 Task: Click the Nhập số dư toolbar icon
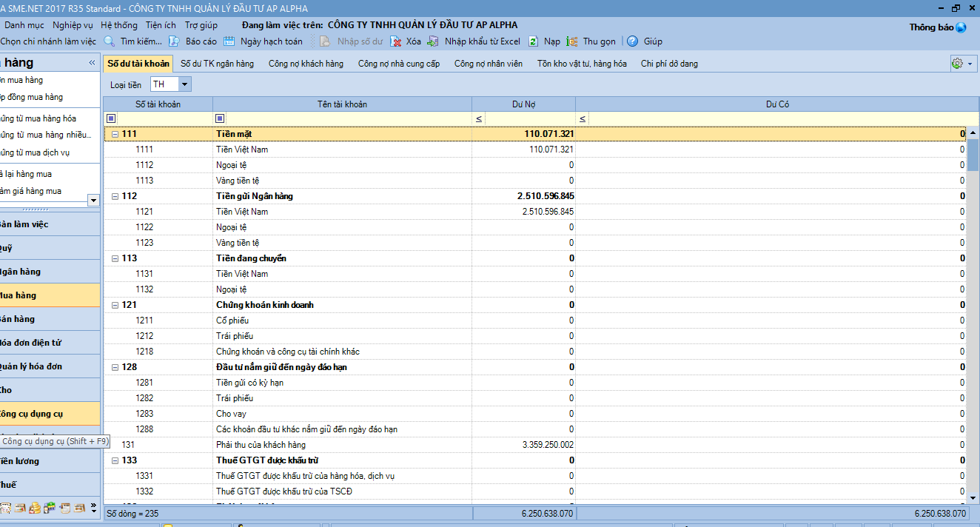coord(325,41)
